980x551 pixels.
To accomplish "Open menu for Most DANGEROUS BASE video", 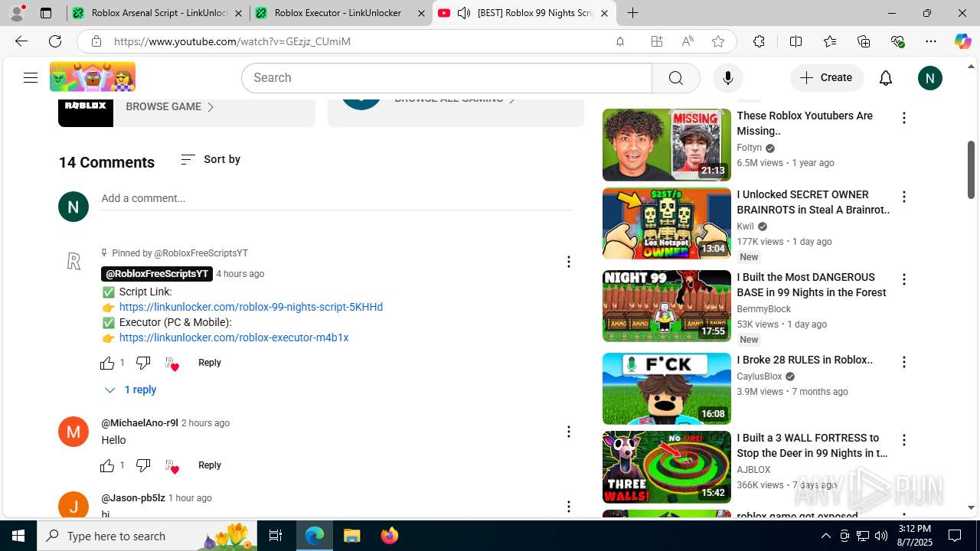I will (x=903, y=279).
